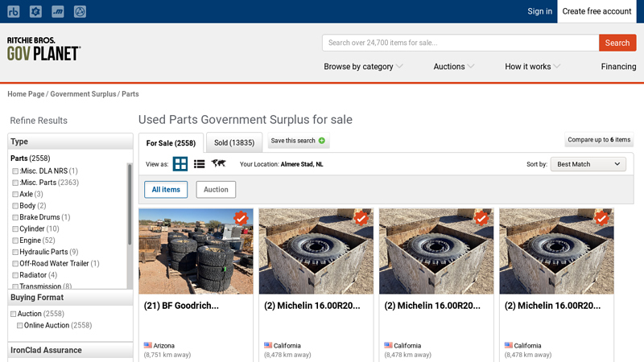Select the For Sale (2558) tab
644x362 pixels.
[x=171, y=143]
